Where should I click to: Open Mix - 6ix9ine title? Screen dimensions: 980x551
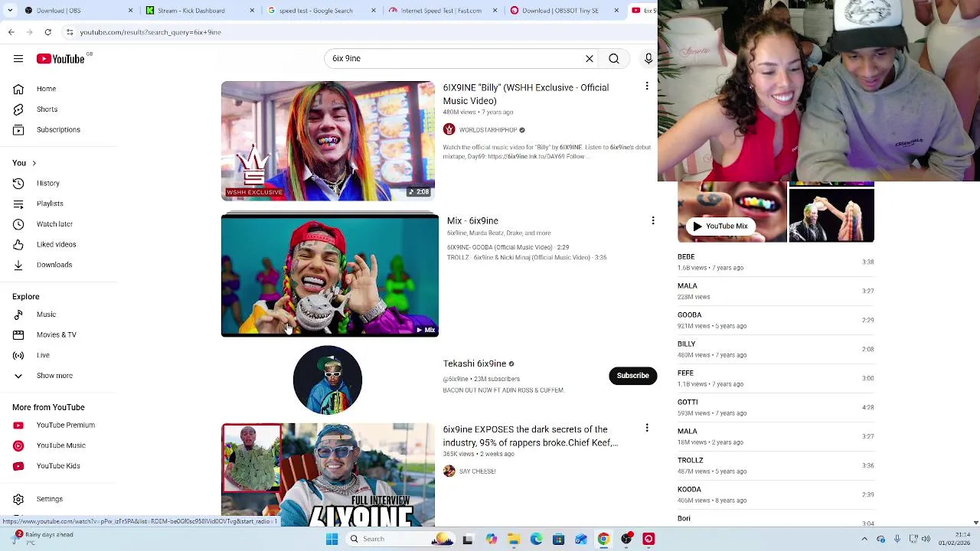pyautogui.click(x=472, y=220)
